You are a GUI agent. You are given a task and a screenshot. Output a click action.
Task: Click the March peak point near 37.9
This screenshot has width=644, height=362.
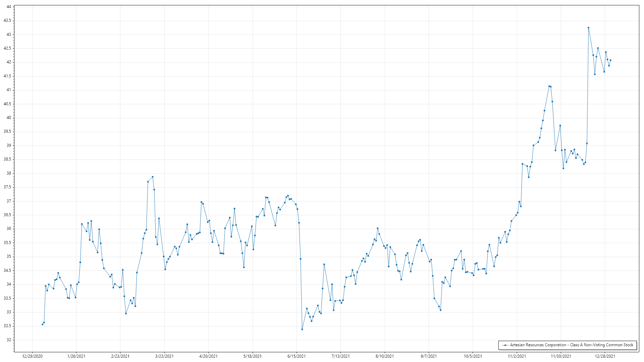point(153,177)
